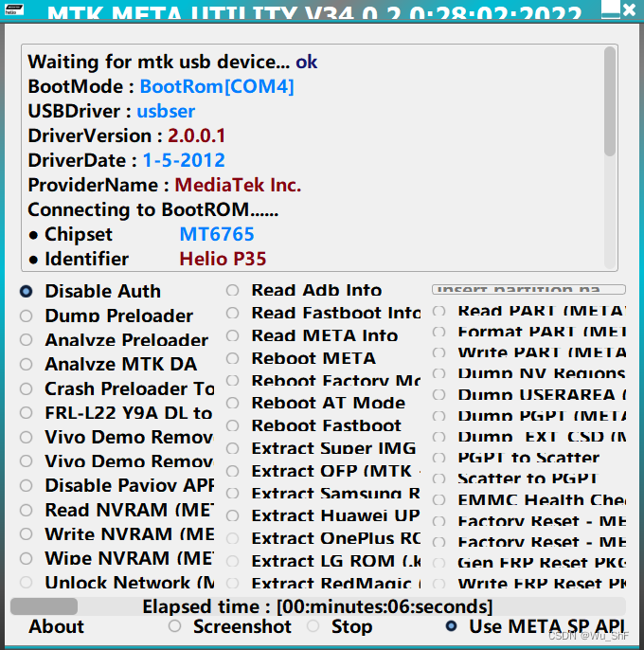
Task: Choose the Reboot AT Mode option
Action: pyautogui.click(x=315, y=403)
